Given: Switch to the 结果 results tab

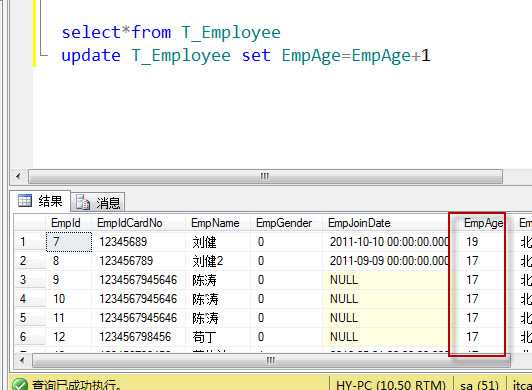Looking at the screenshot, I should (x=40, y=201).
